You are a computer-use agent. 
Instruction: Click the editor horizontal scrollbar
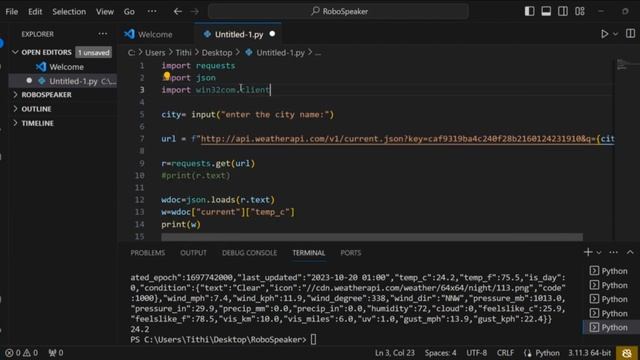[x=372, y=237]
